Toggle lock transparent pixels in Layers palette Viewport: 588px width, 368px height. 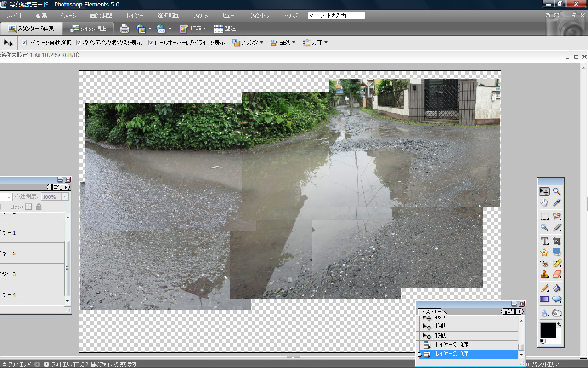click(28, 207)
